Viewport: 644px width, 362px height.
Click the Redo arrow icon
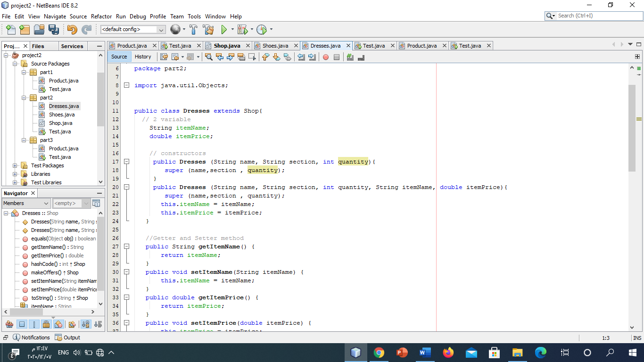[x=87, y=30]
